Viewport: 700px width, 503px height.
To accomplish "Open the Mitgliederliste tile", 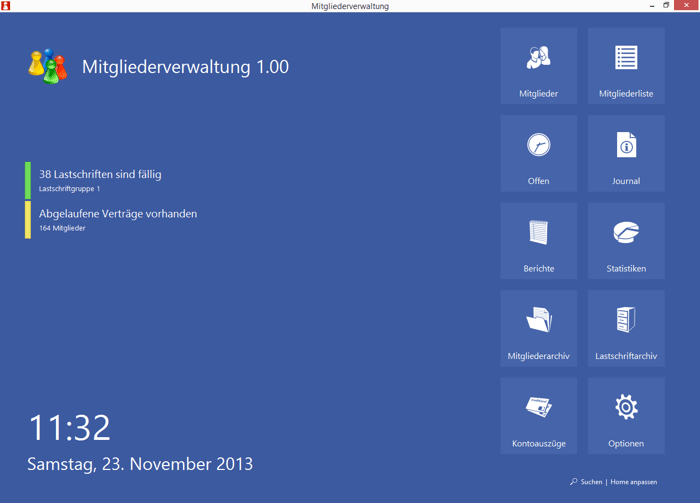I will 626,66.
